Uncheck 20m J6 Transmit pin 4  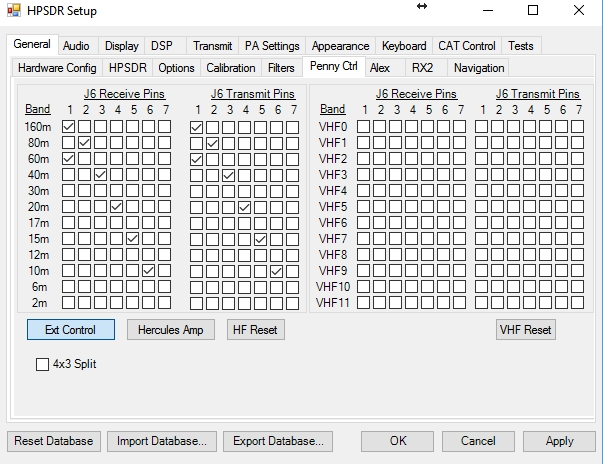pyautogui.click(x=245, y=208)
